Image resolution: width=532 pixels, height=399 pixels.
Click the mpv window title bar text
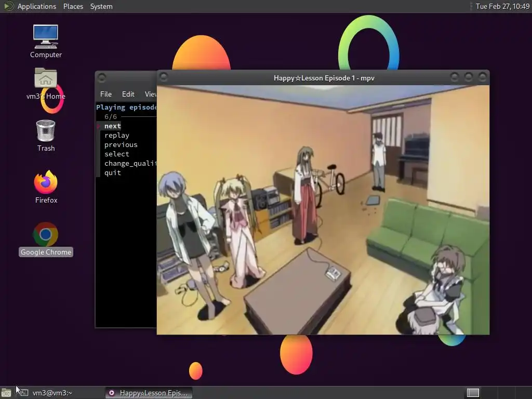click(x=324, y=78)
